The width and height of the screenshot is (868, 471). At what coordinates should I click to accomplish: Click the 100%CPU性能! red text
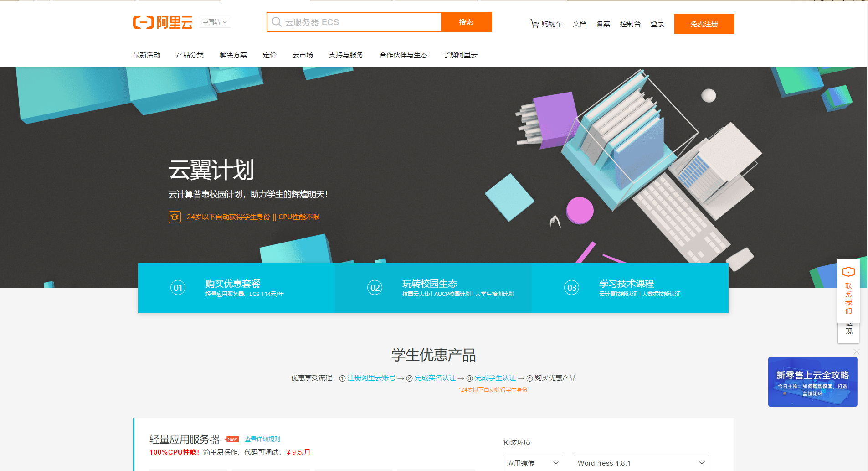[x=175, y=452]
